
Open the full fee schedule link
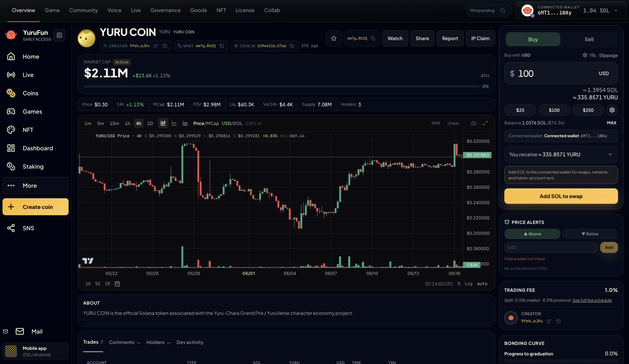pos(592,300)
